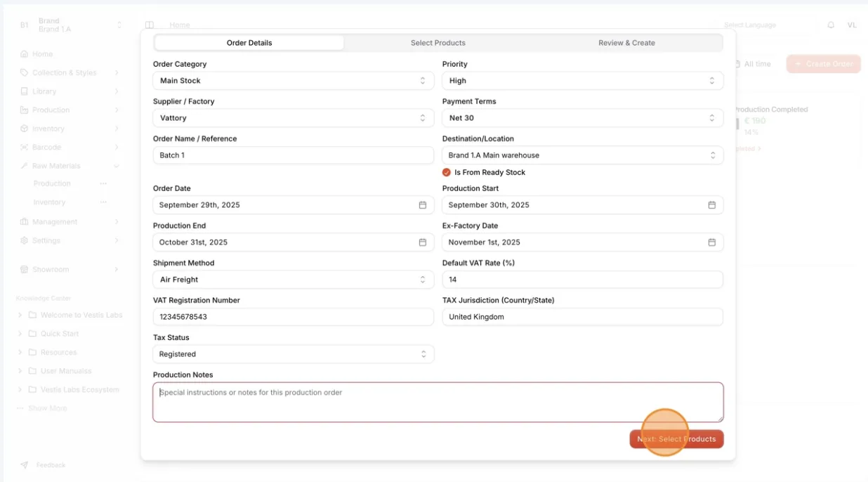
Task: Uncheck Is From Ready Stock checkbox
Action: pyautogui.click(x=447, y=172)
